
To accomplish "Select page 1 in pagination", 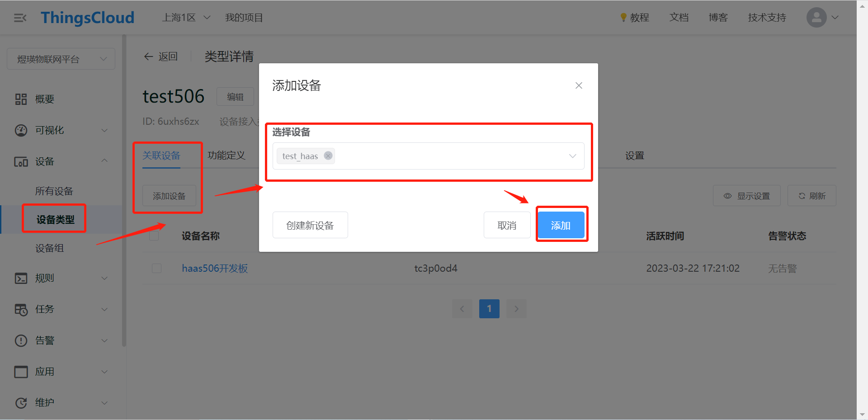I will click(x=489, y=309).
